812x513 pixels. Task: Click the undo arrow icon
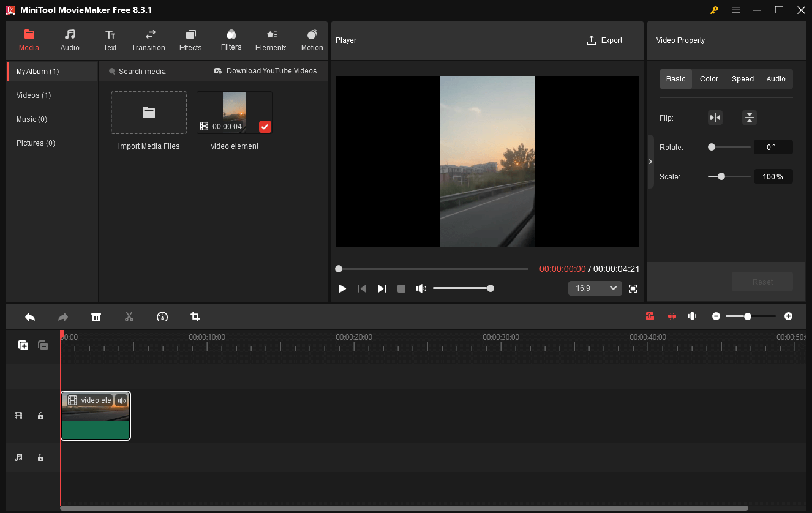[30, 316]
